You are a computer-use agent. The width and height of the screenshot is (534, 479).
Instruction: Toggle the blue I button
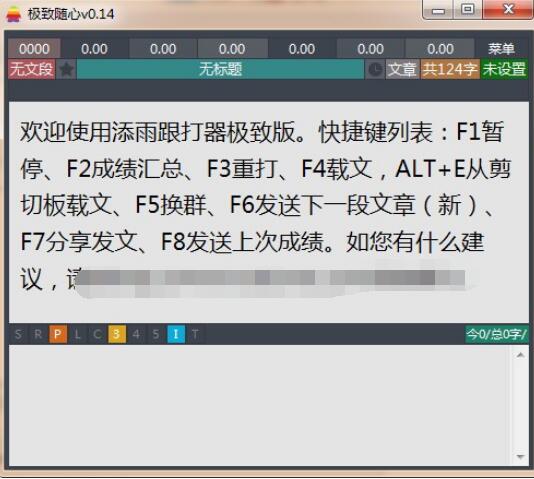click(176, 334)
